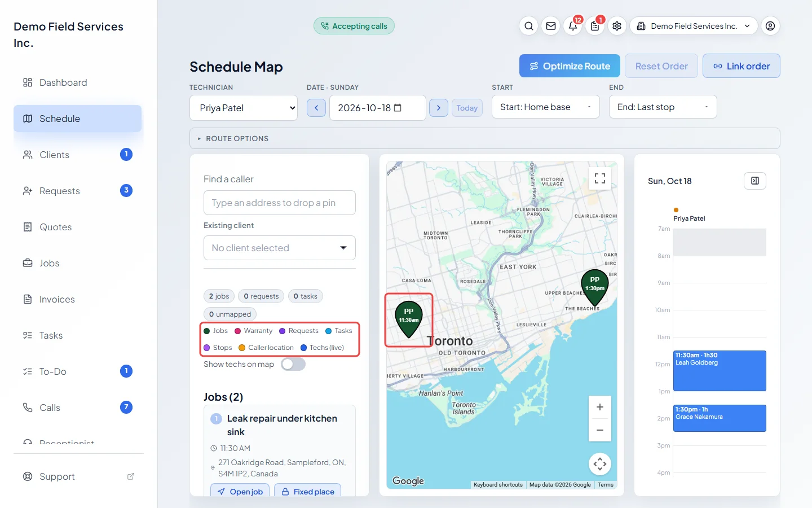Toggle the Jobs legend filter

pos(216,331)
